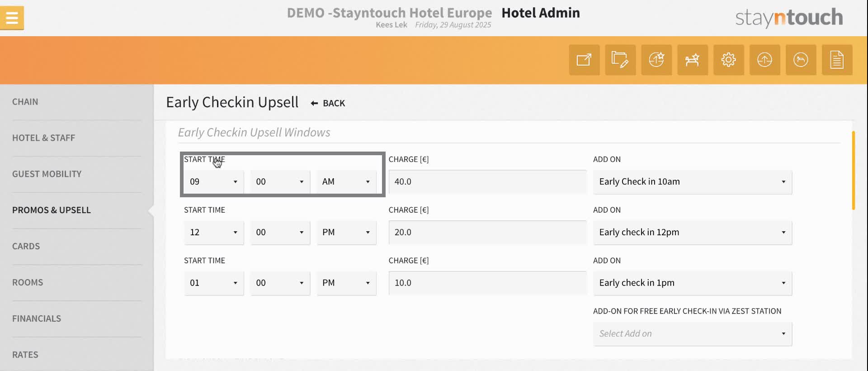Open the edit documents icon in toolbar
Screen dimensions: 868x371
point(620,60)
